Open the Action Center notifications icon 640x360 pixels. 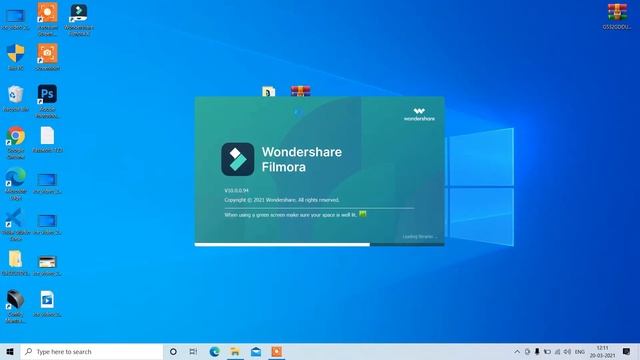coord(627,352)
